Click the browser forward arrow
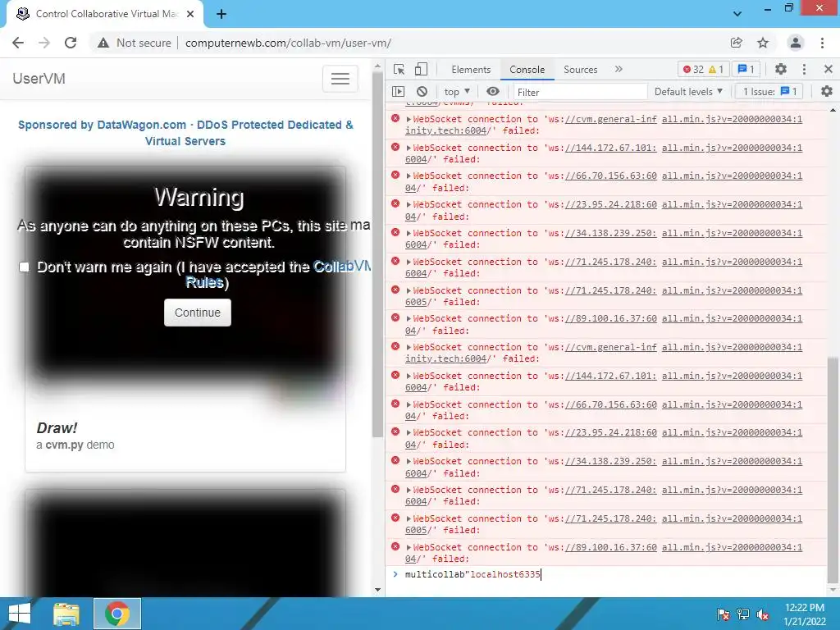840x630 pixels. 44,43
